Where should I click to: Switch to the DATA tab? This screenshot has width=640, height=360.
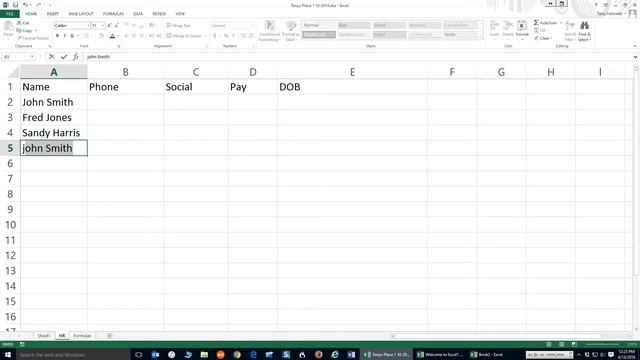[138, 14]
